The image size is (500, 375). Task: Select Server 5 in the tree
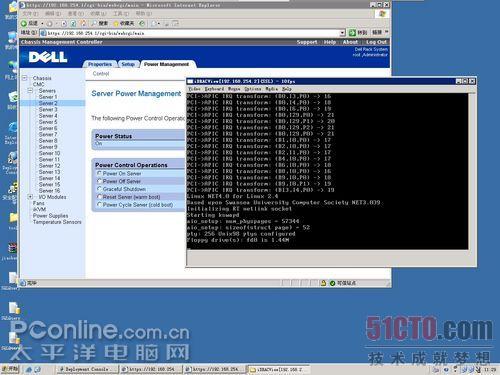(48, 122)
